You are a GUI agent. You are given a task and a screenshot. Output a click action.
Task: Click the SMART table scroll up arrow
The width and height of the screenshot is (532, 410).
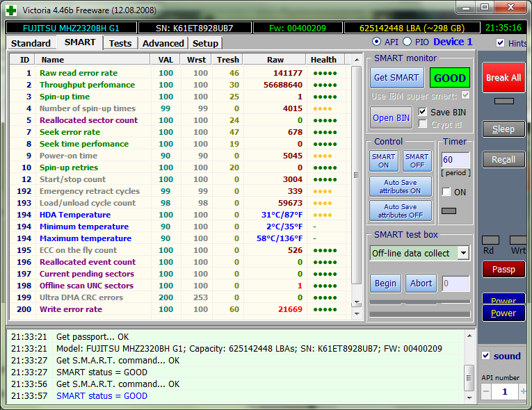(x=356, y=60)
